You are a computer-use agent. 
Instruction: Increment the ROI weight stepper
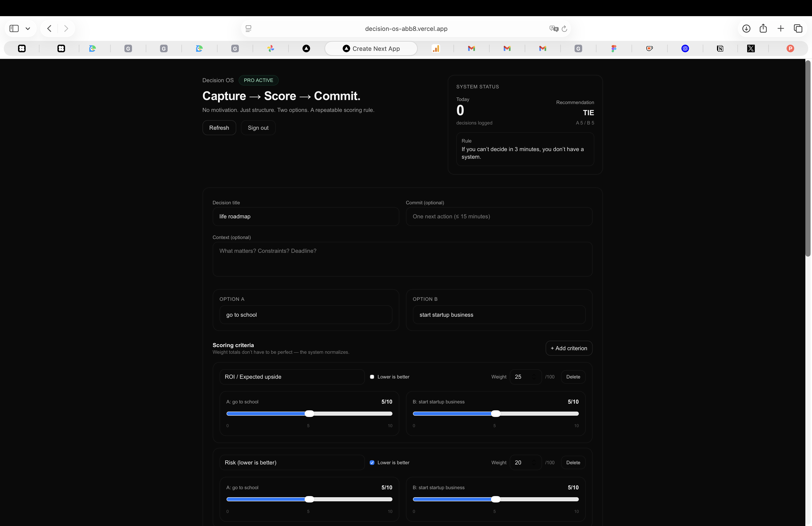pyautogui.click(x=535, y=374)
